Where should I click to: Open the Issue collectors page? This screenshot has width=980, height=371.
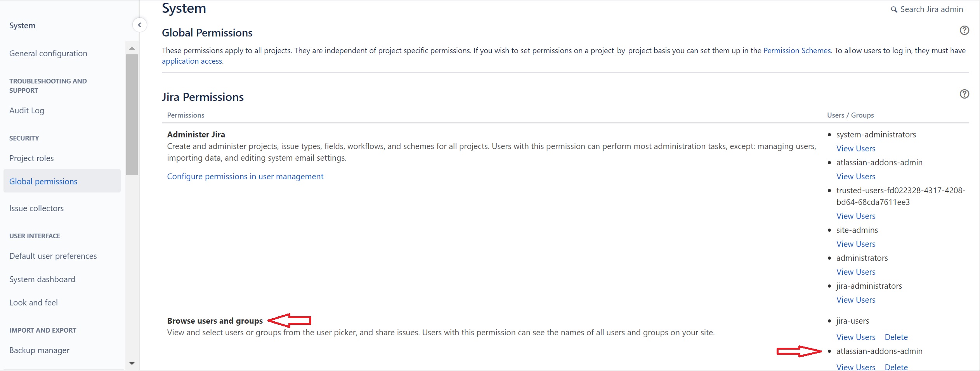pos(36,208)
